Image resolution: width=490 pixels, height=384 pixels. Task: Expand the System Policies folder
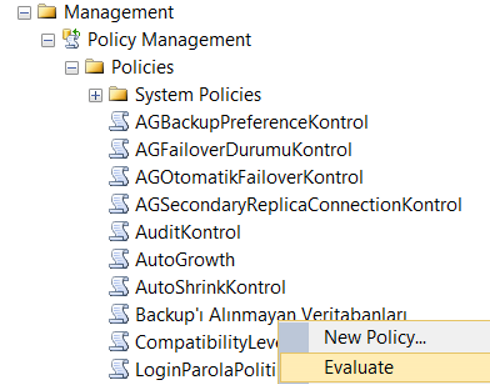[95, 96]
